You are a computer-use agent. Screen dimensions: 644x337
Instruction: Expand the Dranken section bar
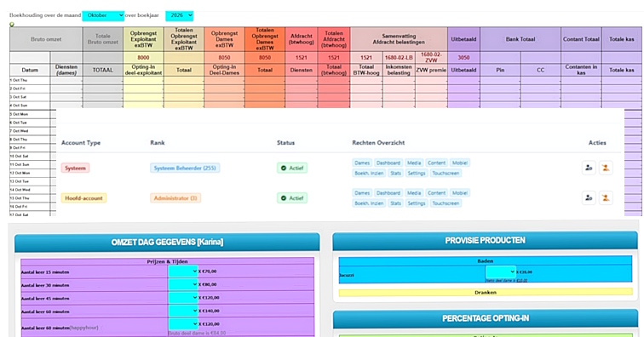(486, 292)
